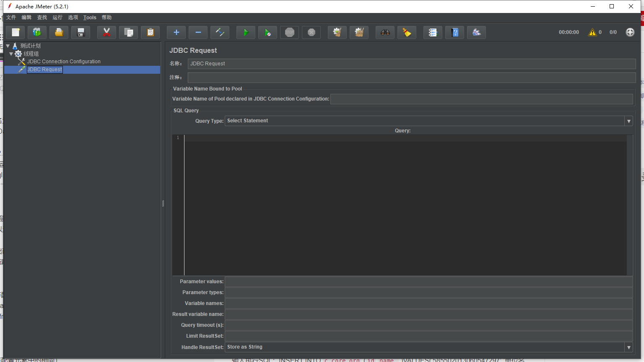Open the 查找 menu
This screenshot has height=362, width=644.
[42, 17]
